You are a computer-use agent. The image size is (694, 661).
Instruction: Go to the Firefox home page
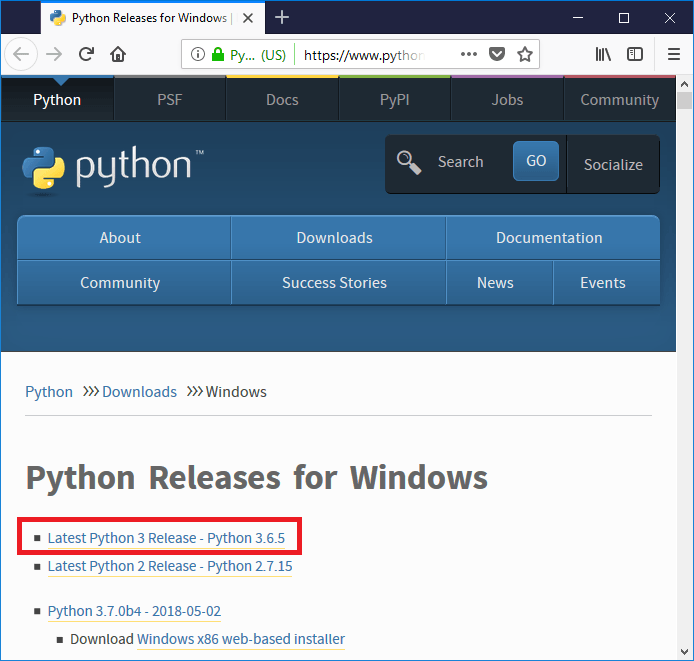pos(118,54)
